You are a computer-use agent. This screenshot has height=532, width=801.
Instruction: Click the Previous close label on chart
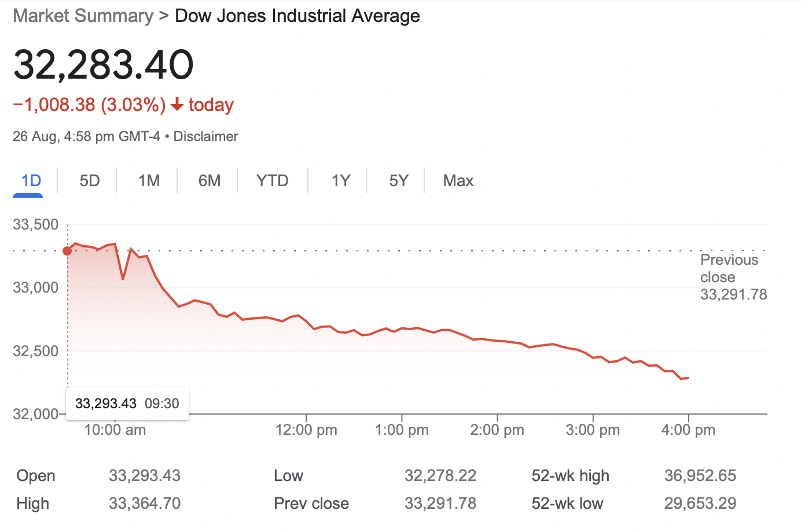coord(729,268)
